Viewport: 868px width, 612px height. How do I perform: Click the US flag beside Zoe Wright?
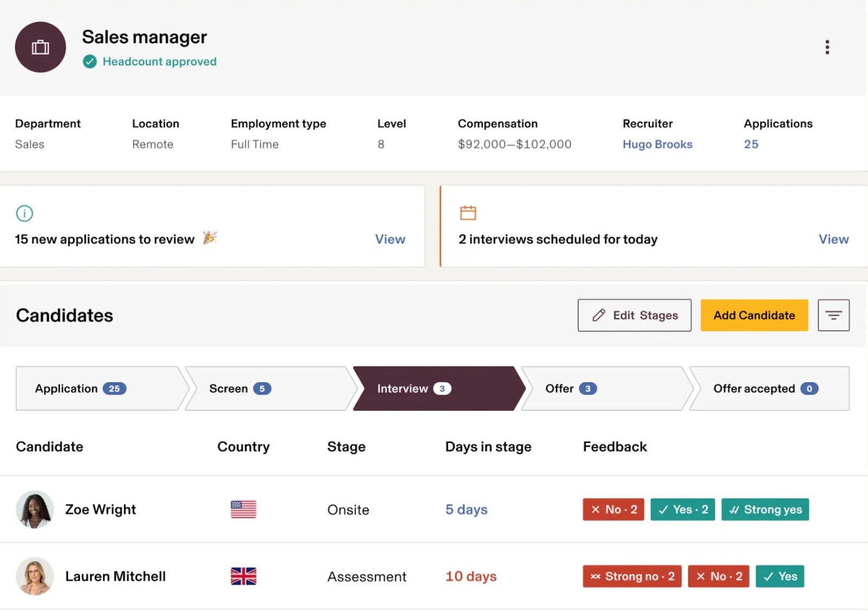pos(242,510)
